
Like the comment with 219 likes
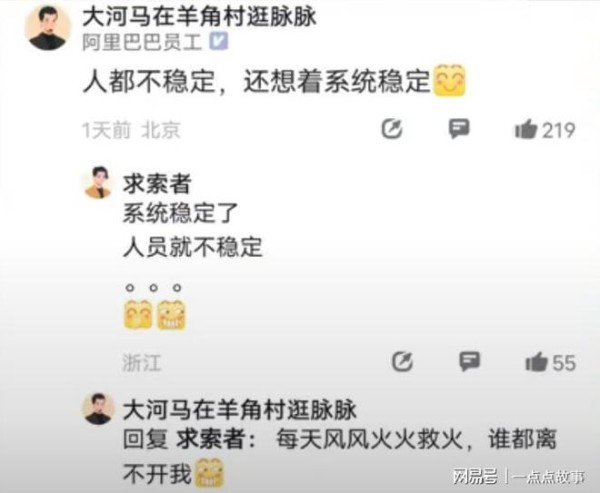point(545,130)
